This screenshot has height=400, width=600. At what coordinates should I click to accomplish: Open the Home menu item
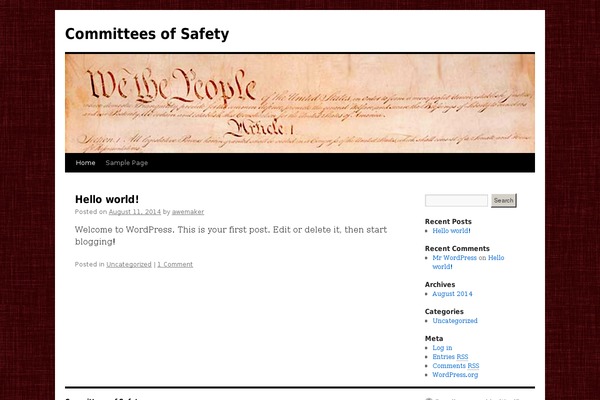(86, 162)
